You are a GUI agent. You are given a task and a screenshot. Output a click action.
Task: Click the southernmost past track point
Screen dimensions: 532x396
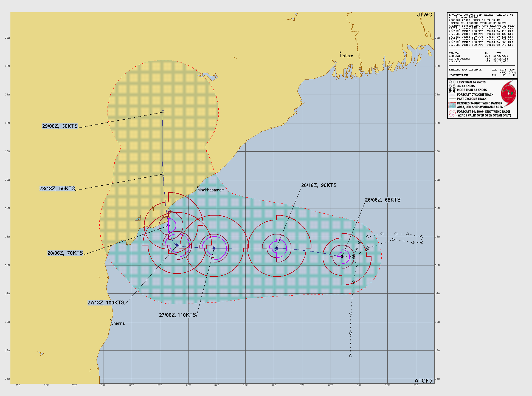click(x=351, y=356)
